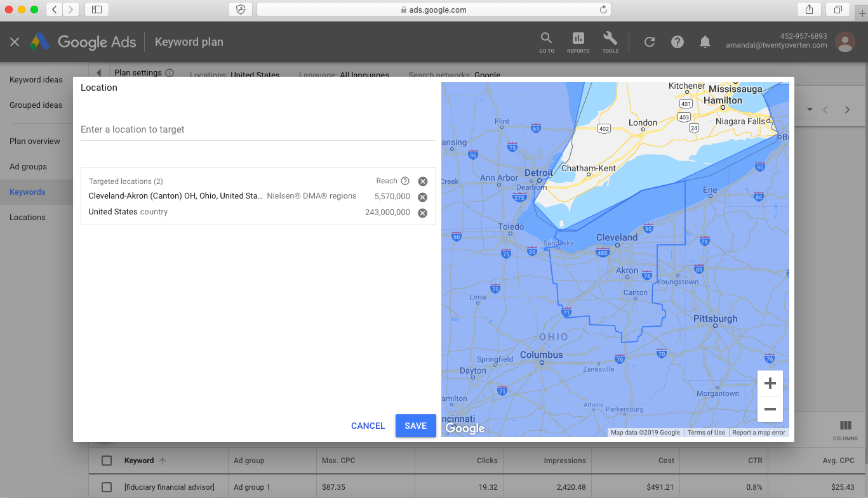Click the Go To search icon
Screen dimensions: 868x498
pyautogui.click(x=546, y=42)
